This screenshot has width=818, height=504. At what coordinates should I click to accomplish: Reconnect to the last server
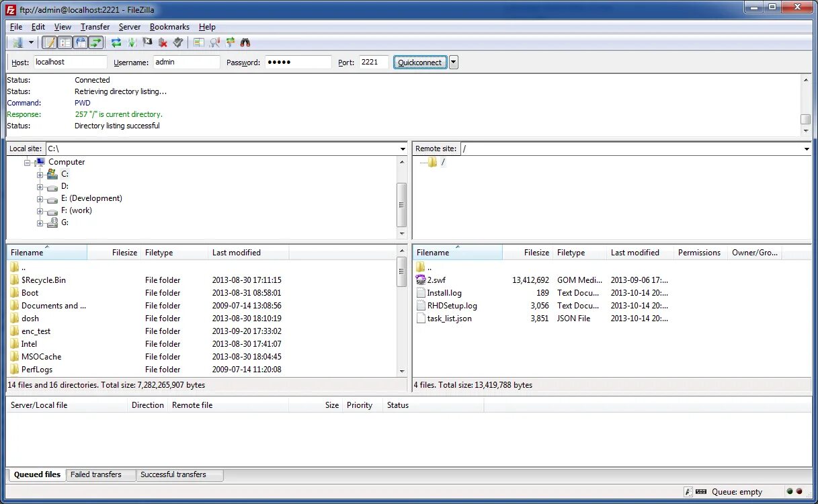(178, 42)
